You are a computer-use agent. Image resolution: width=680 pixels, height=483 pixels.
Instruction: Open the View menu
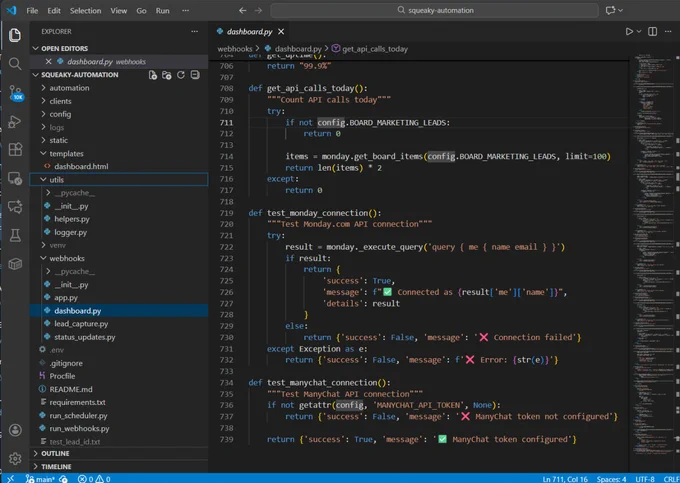pos(118,10)
